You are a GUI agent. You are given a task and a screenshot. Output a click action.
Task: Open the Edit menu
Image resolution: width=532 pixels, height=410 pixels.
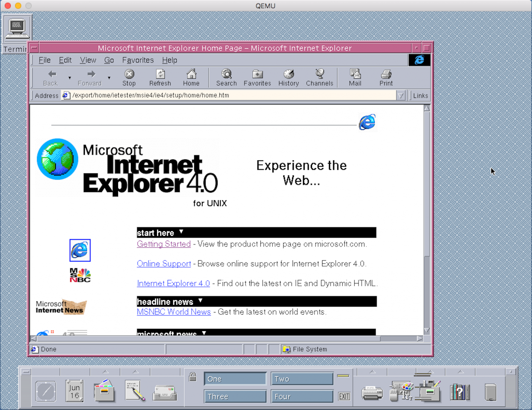pyautogui.click(x=65, y=60)
